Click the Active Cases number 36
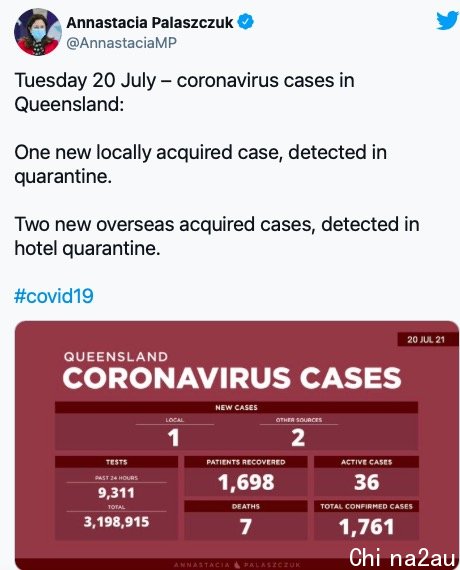This screenshot has height=570, width=460. (367, 482)
